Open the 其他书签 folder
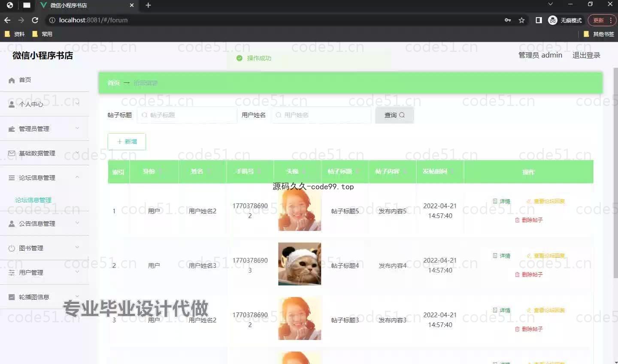The image size is (618, 364). (599, 34)
